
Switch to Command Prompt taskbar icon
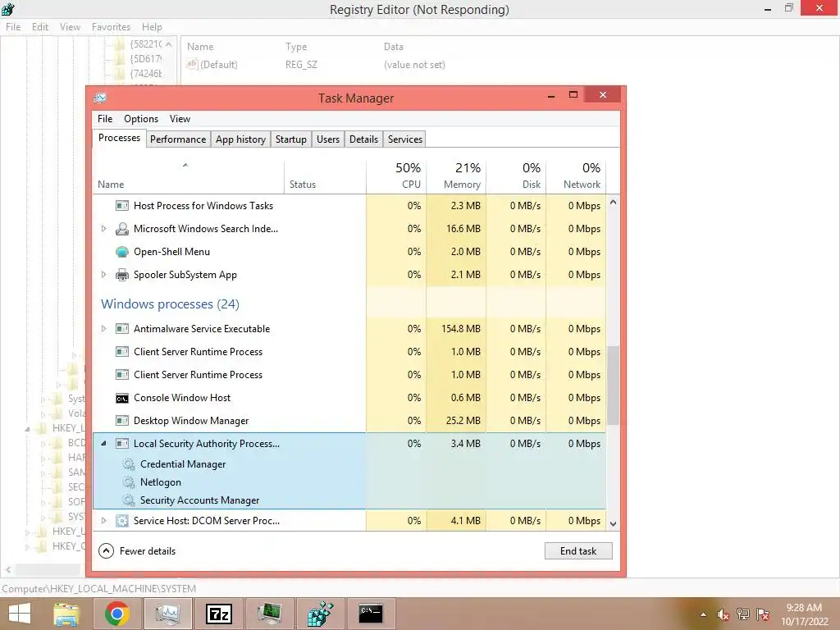click(x=371, y=614)
